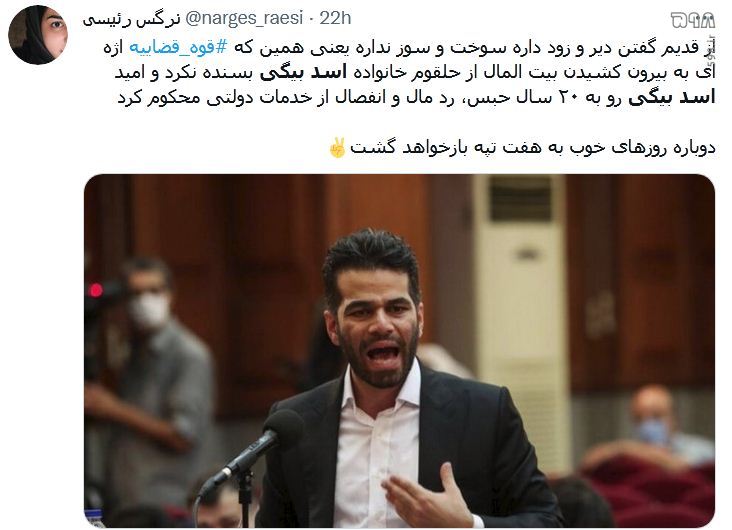Click the 22h tweet timestamp
This screenshot has height=530, width=732.
click(335, 19)
